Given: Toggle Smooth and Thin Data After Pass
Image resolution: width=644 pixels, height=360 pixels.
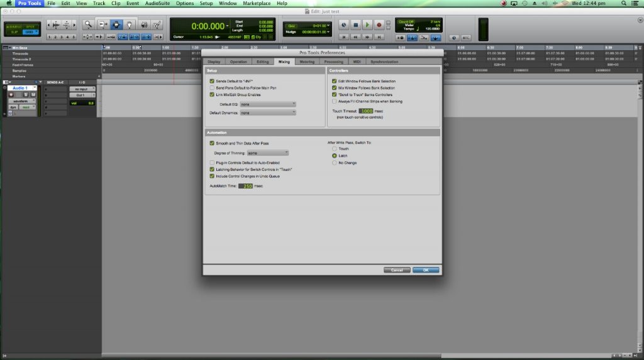Looking at the screenshot, I should click(212, 143).
